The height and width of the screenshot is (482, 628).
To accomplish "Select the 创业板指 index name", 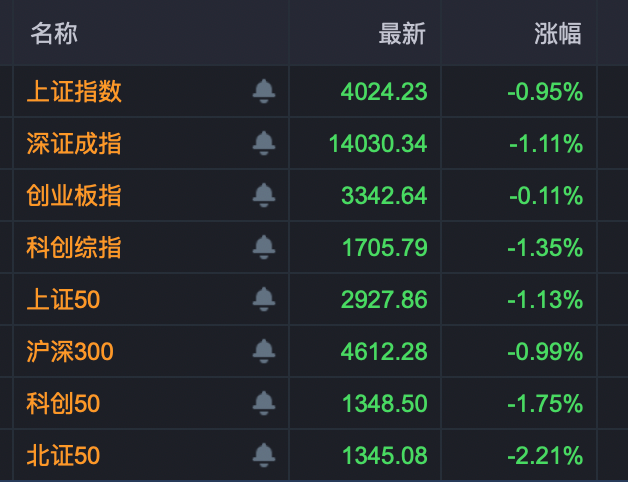I will [74, 195].
